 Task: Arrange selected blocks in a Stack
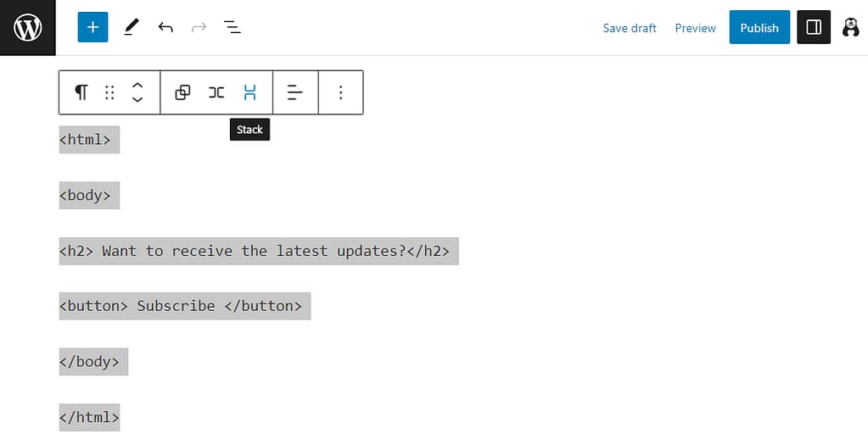click(249, 92)
